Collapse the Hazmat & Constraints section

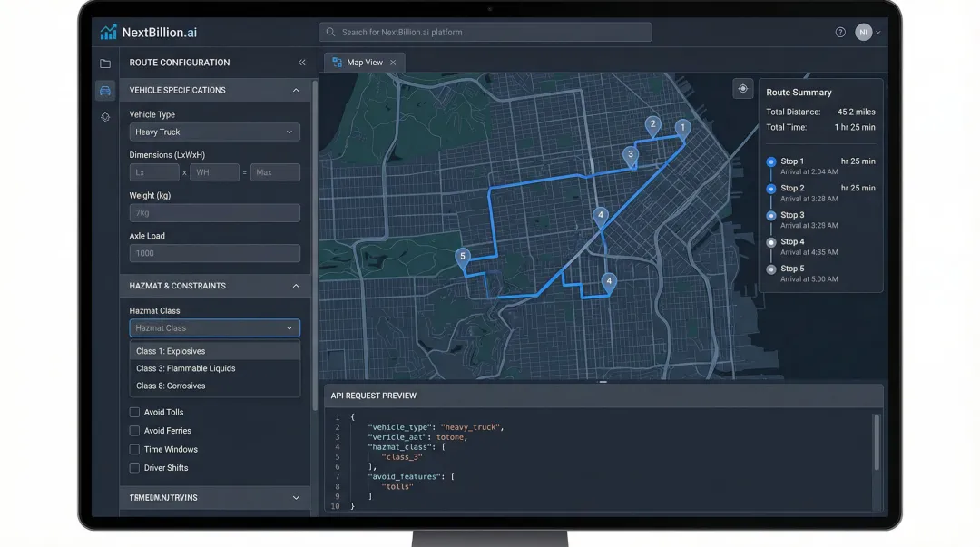coord(295,286)
